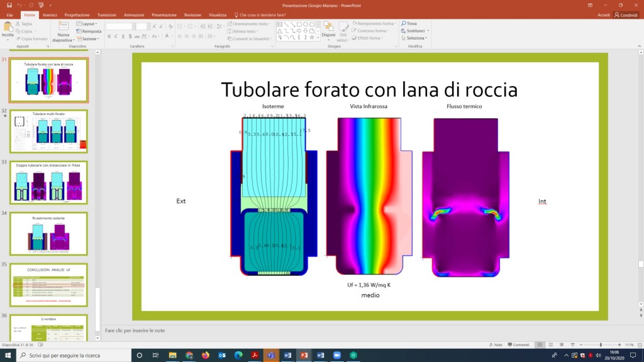
Task: Click the Sostituisci icon
Action: point(403,30)
